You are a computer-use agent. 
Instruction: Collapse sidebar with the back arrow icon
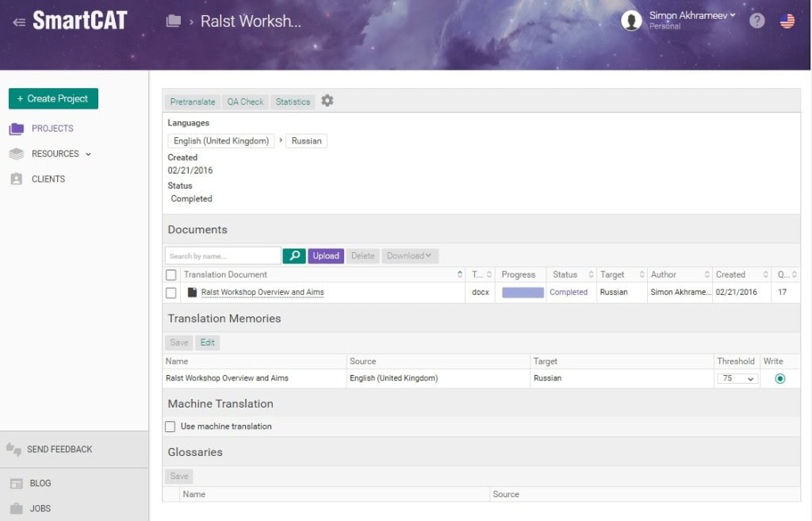click(x=19, y=21)
